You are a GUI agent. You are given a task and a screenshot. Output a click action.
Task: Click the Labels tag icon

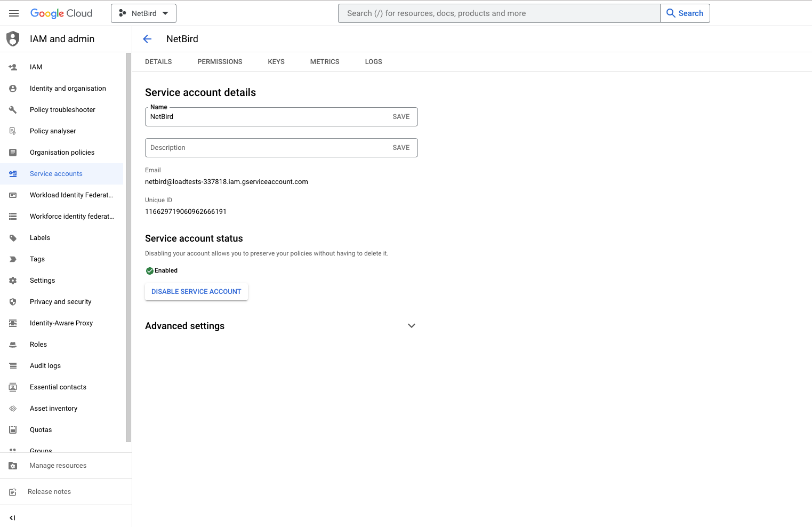[x=13, y=238]
